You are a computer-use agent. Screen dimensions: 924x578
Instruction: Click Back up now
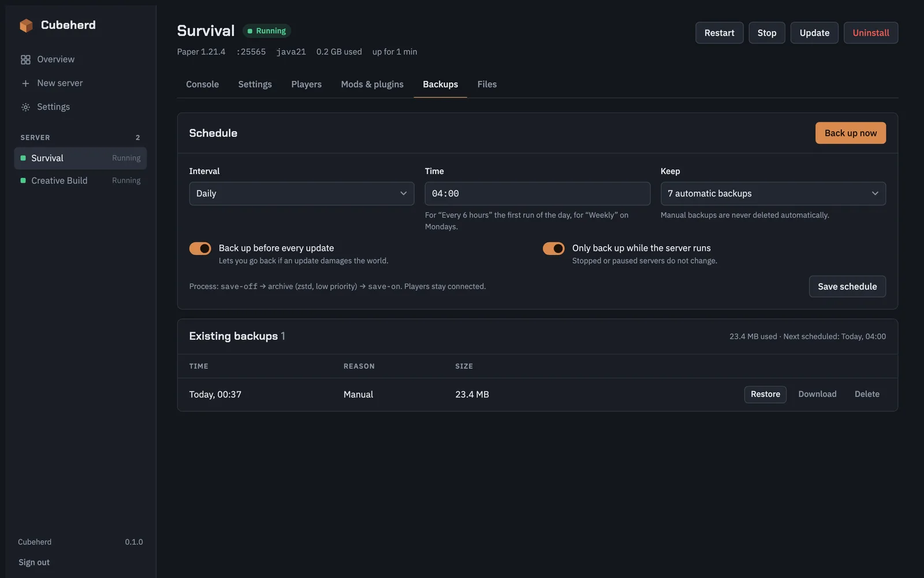coord(851,133)
